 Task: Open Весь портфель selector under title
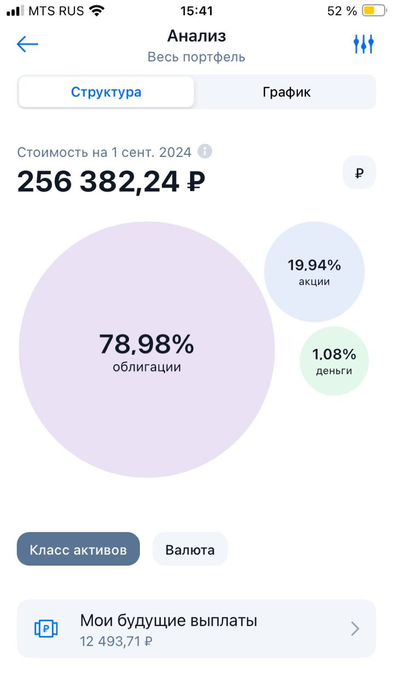point(196,57)
